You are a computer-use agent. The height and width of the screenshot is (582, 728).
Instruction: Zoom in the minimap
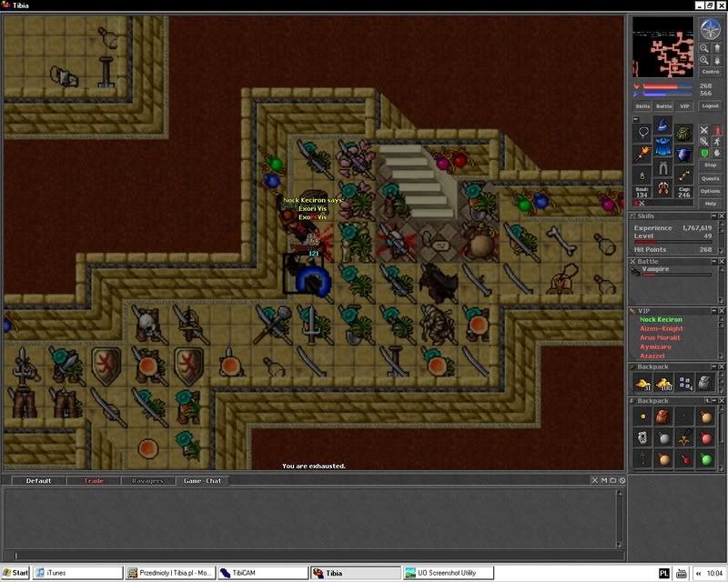(x=704, y=60)
